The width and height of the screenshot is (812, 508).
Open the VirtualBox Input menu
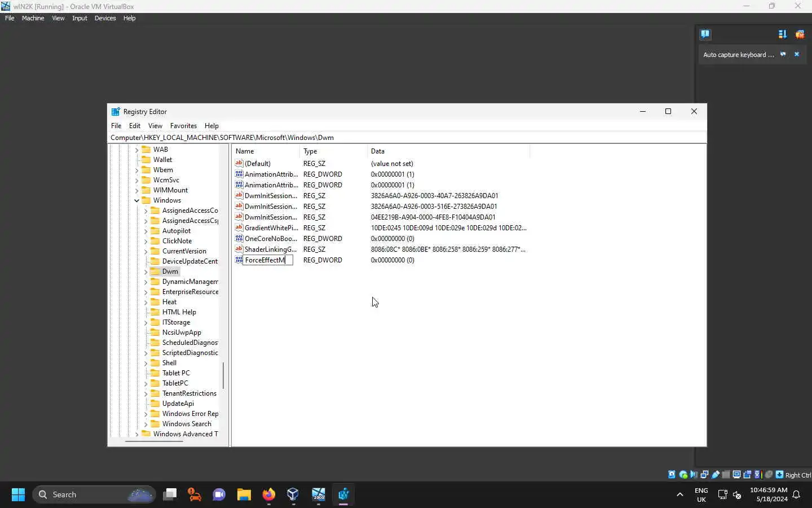[80, 18]
